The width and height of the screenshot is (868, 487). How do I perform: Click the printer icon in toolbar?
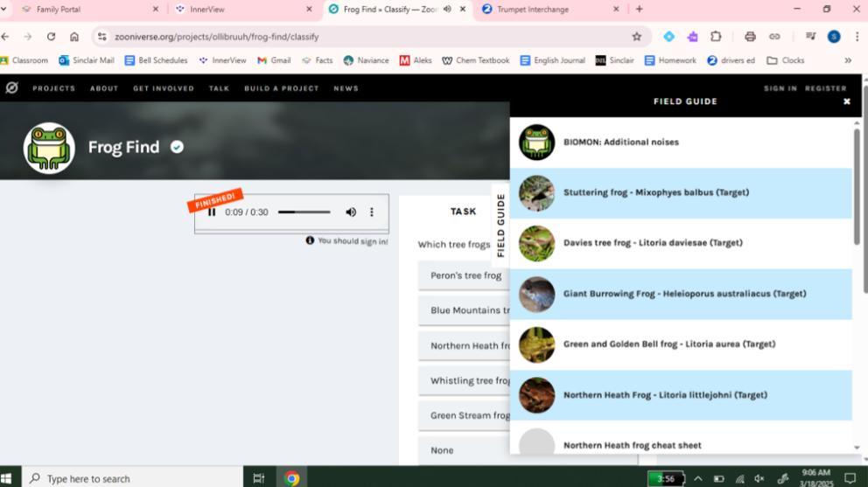pos(750,37)
